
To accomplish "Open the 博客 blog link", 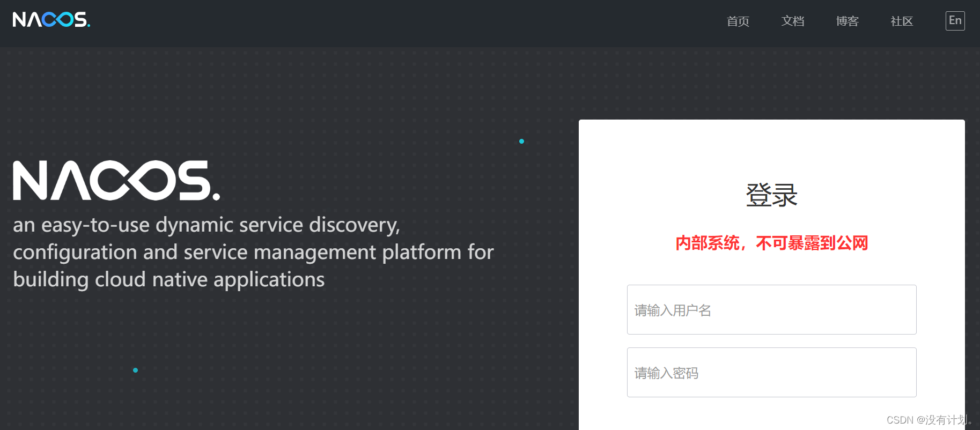I will (847, 21).
